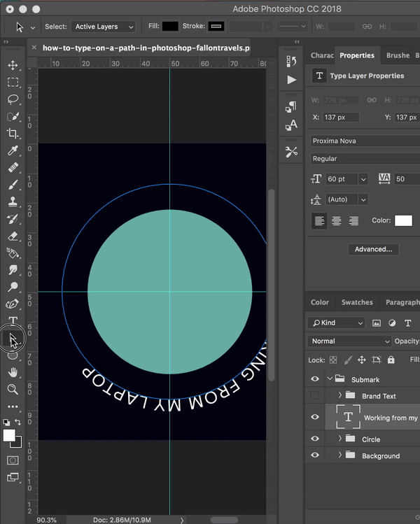Open the Kind filter dropdown
The height and width of the screenshot is (524, 420).
[x=336, y=323]
